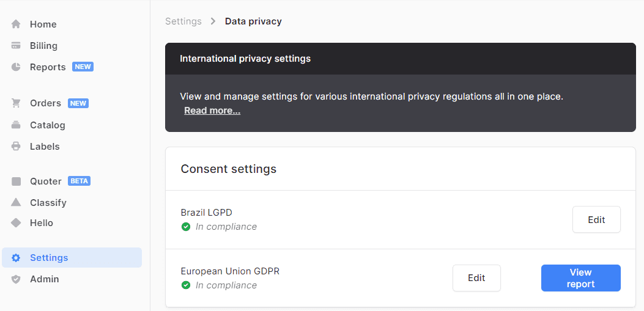Click the Catalog stack icon

click(16, 125)
